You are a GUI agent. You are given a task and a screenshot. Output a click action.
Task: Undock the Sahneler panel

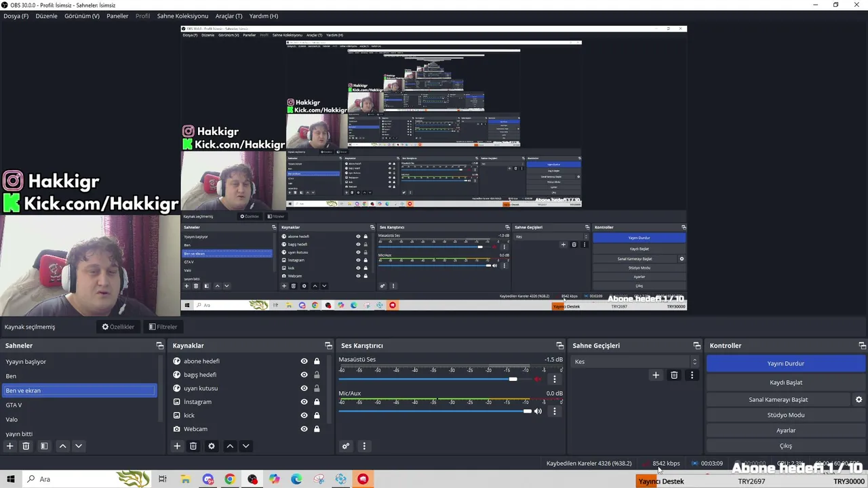tap(160, 346)
